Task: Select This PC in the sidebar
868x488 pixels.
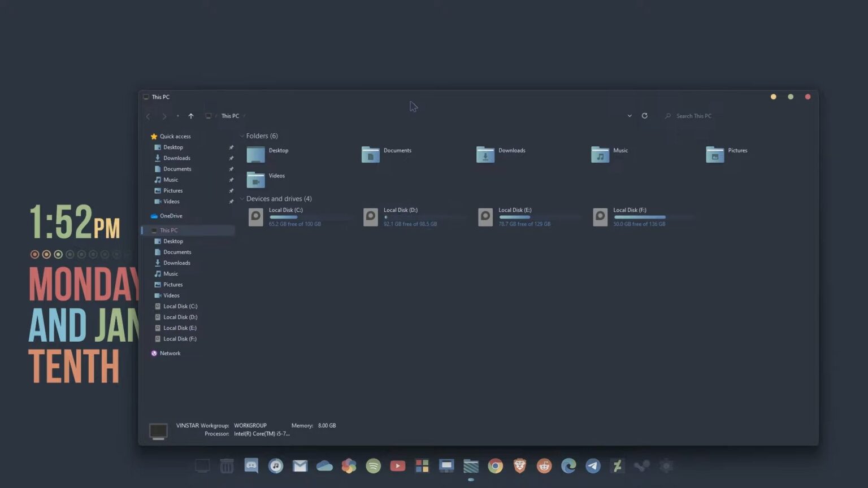Action: 169,230
